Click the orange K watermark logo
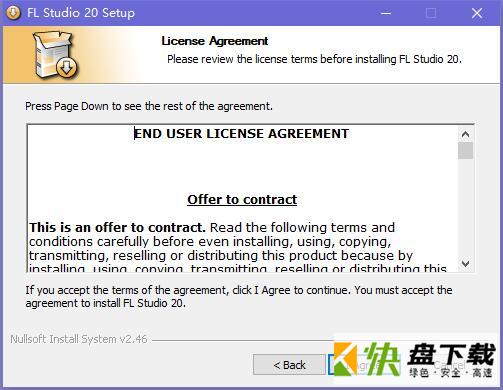The width and height of the screenshot is (503, 390). tap(345, 359)
